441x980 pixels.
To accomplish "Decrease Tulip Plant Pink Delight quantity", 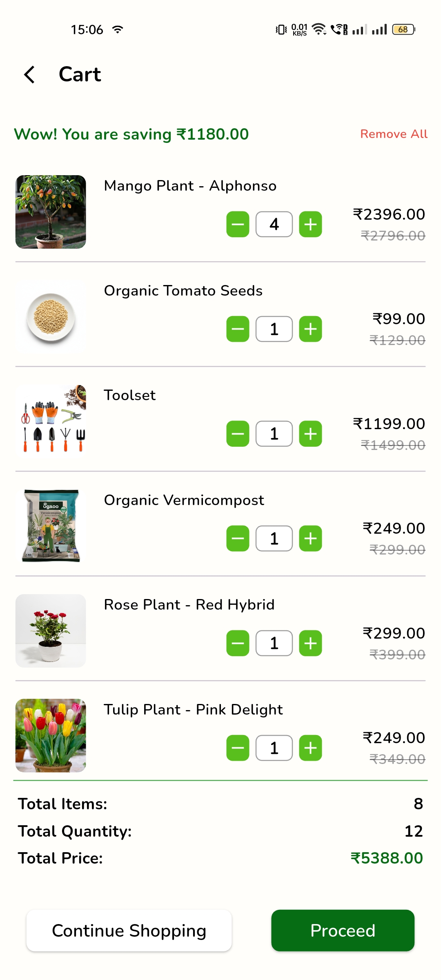I will (238, 748).
